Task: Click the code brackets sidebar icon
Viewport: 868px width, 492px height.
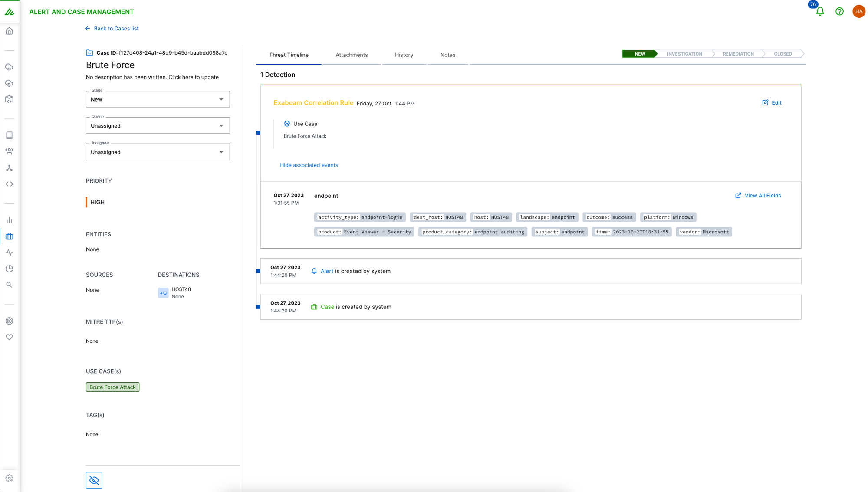Action: point(10,184)
